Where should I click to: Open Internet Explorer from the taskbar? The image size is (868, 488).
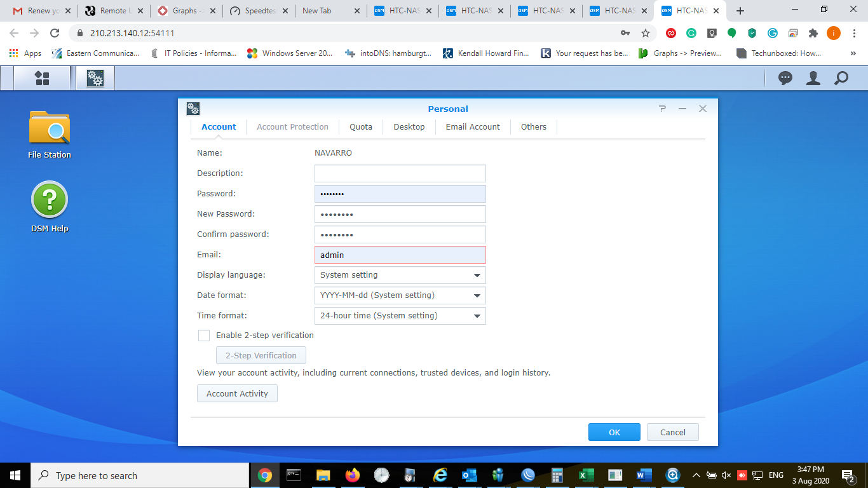pyautogui.click(x=440, y=475)
